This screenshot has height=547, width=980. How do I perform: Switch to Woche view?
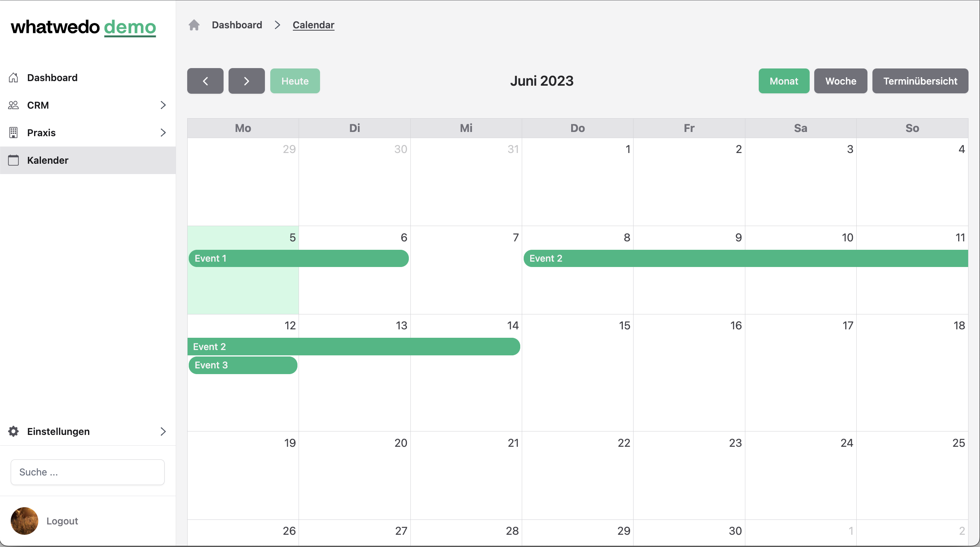click(841, 81)
